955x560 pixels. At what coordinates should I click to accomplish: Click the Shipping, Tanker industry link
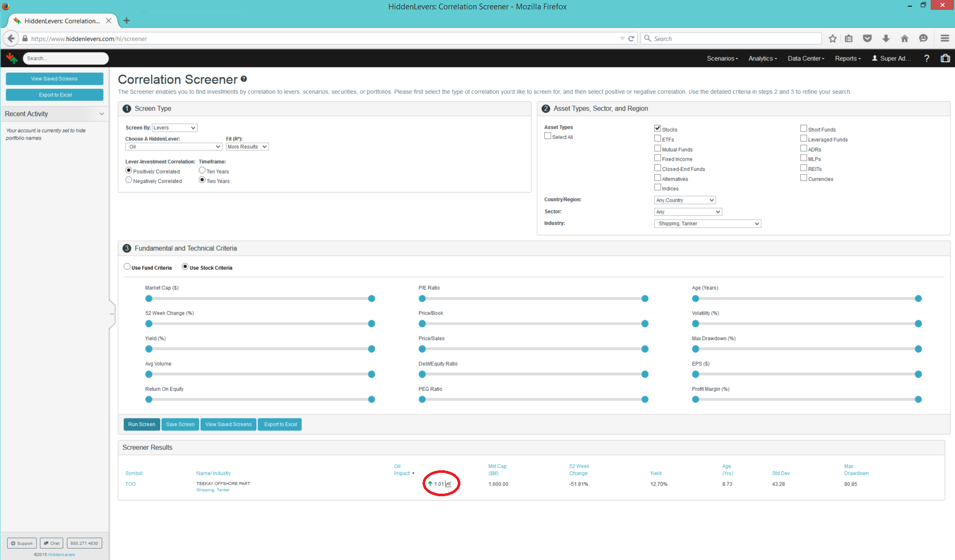coord(213,490)
